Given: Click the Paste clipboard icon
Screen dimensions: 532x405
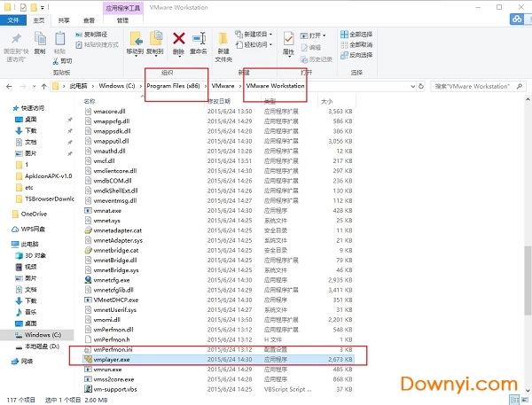Looking at the screenshot, I should 60,38.
